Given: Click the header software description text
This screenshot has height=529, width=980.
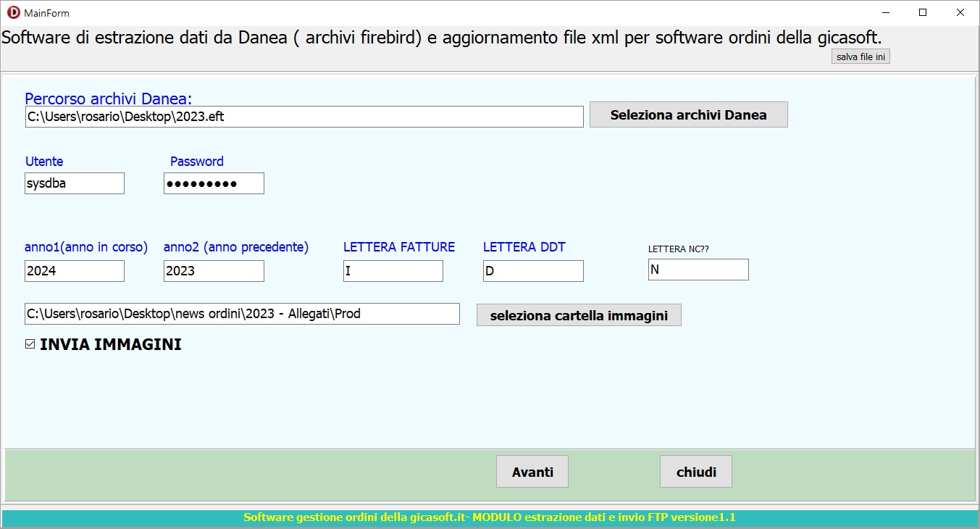Looking at the screenshot, I should coord(442,38).
